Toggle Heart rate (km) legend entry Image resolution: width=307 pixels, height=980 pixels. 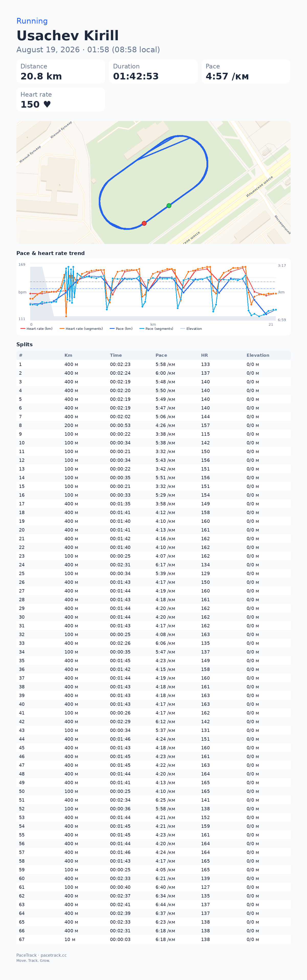coord(37,329)
